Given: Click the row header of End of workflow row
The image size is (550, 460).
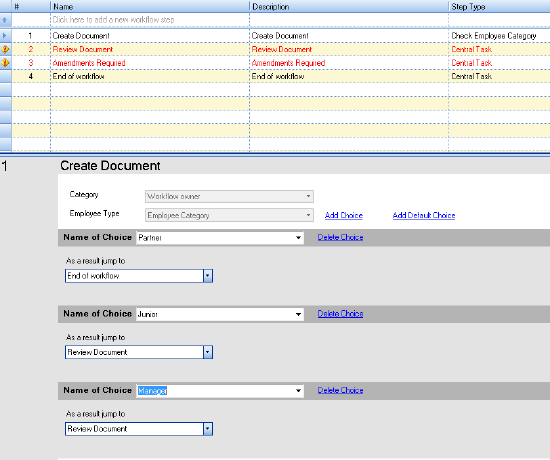Looking at the screenshot, I should [6, 76].
